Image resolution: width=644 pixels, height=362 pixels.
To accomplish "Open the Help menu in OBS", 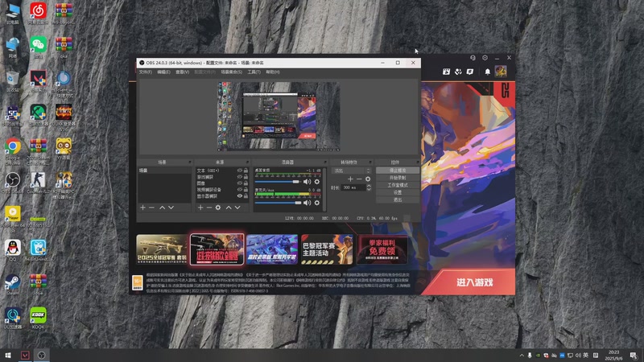I will pyautogui.click(x=273, y=72).
